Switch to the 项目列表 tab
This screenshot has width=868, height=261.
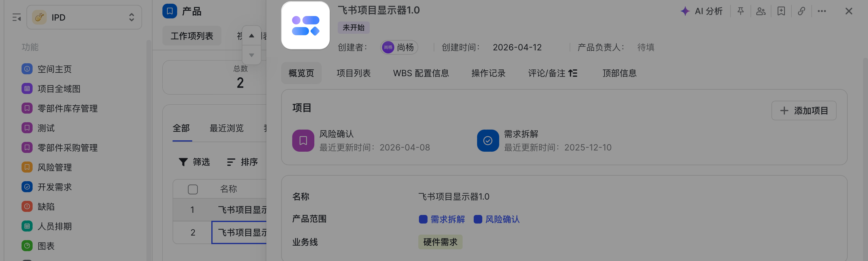pyautogui.click(x=353, y=73)
